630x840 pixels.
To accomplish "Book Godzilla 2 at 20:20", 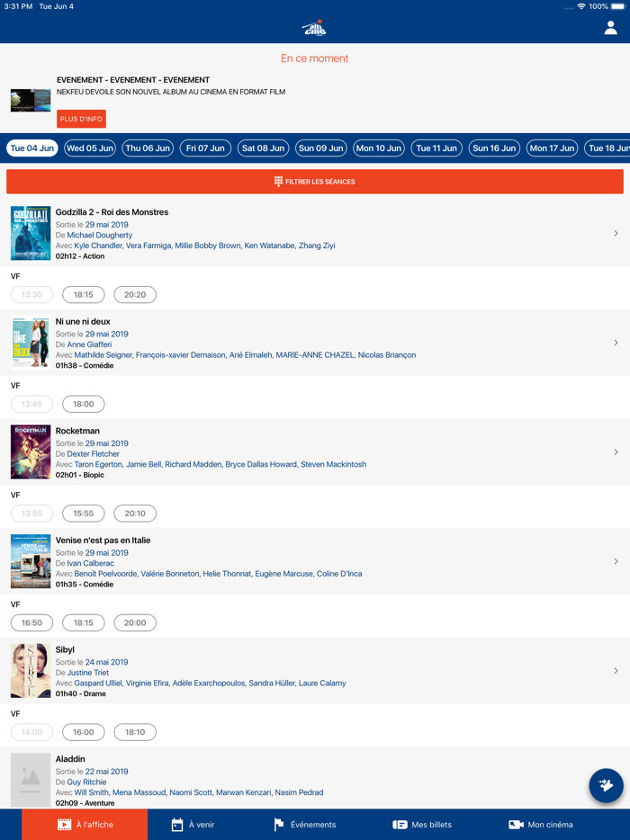I will click(135, 295).
